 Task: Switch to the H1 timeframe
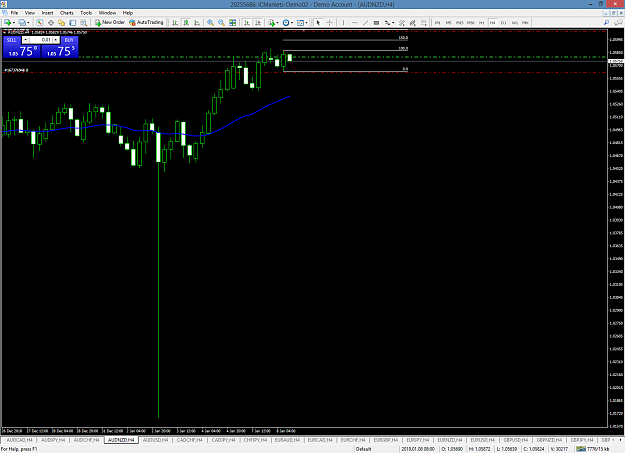coord(482,23)
